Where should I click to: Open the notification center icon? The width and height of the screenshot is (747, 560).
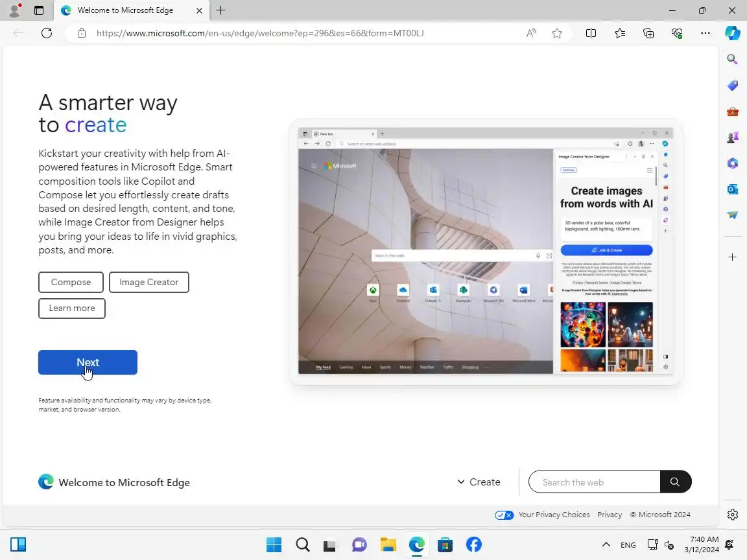pos(729,544)
